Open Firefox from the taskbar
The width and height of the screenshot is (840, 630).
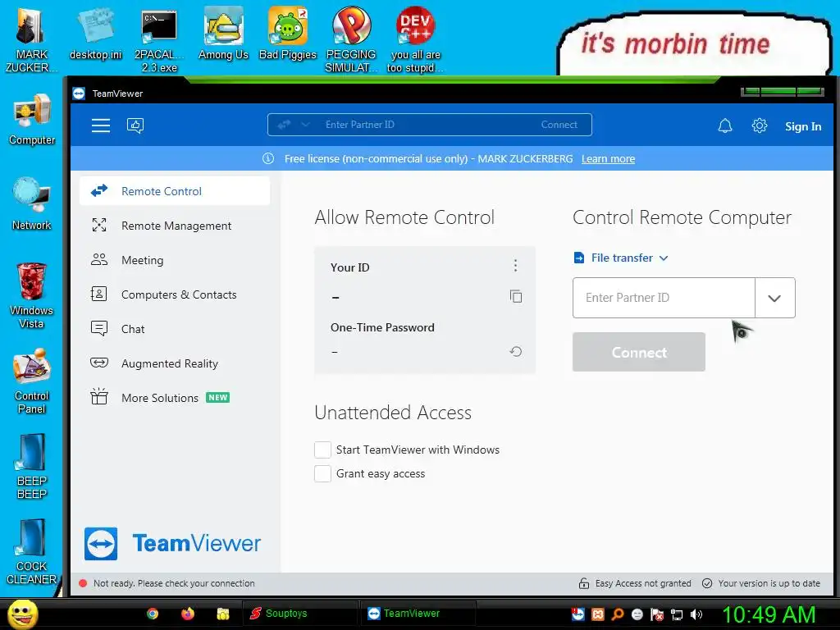click(x=188, y=614)
